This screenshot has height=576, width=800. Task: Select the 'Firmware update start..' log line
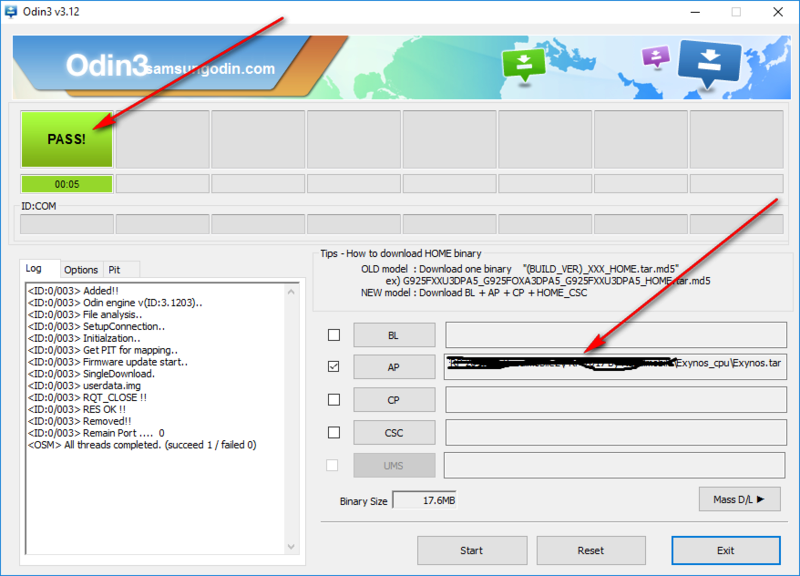pos(108,362)
